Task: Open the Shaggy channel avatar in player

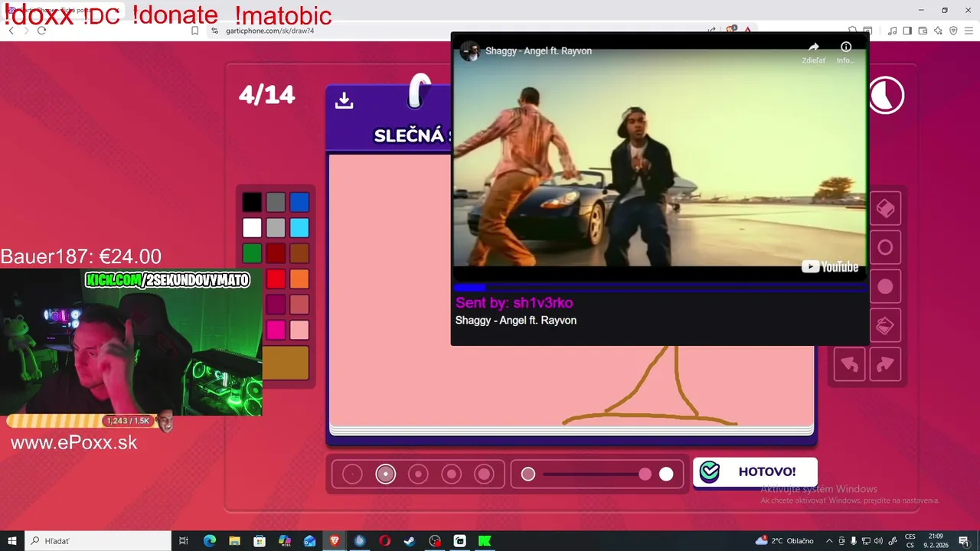Action: tap(469, 51)
